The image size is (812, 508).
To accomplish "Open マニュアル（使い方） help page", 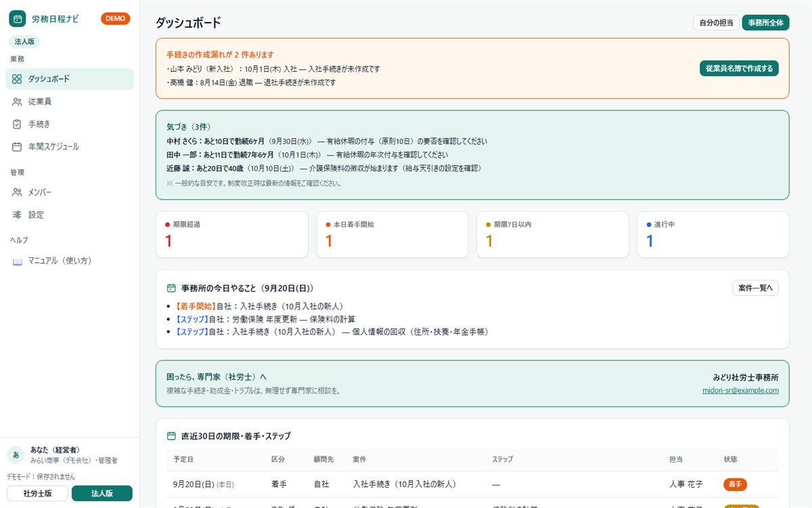I will (70, 261).
